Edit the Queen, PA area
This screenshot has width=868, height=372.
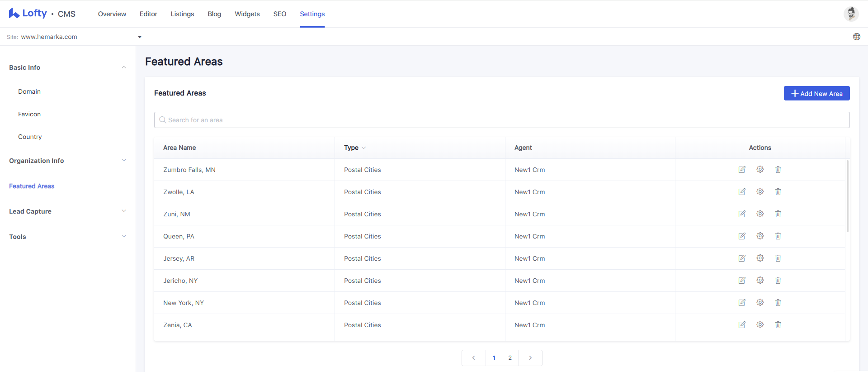tap(742, 236)
